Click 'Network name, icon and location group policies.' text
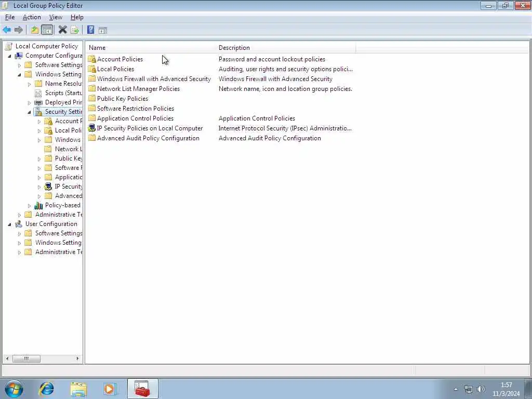 [x=285, y=89]
